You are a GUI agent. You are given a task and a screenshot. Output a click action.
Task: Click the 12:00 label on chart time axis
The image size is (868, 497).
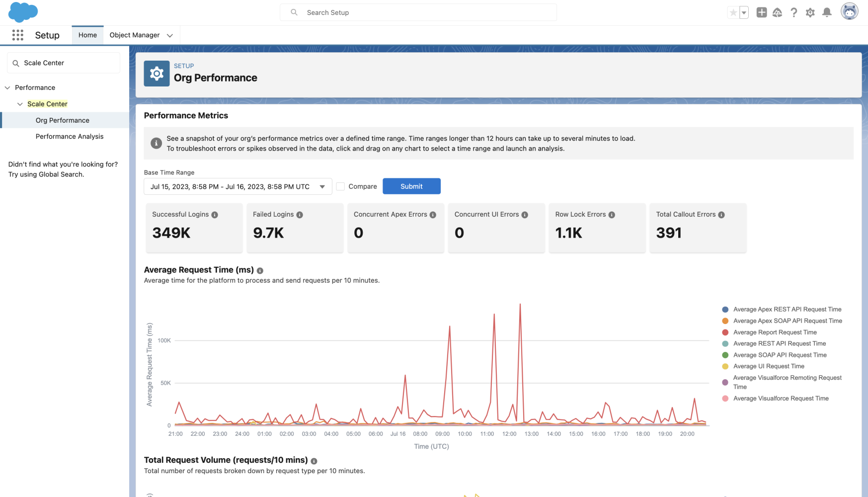click(509, 434)
